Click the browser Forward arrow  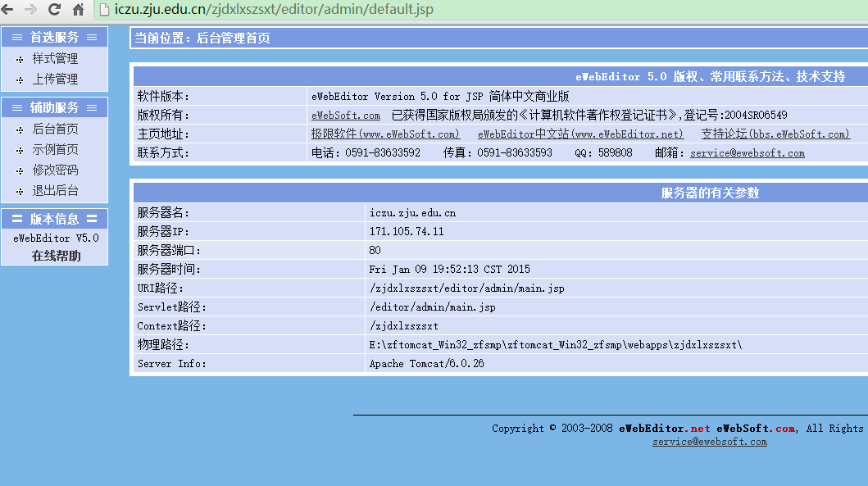click(30, 9)
